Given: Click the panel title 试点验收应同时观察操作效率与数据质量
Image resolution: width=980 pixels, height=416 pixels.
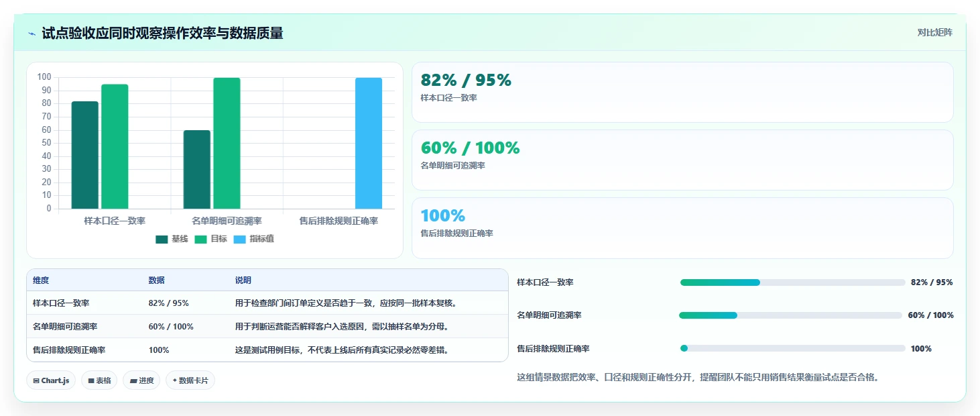Looking at the screenshot, I should (x=162, y=34).
